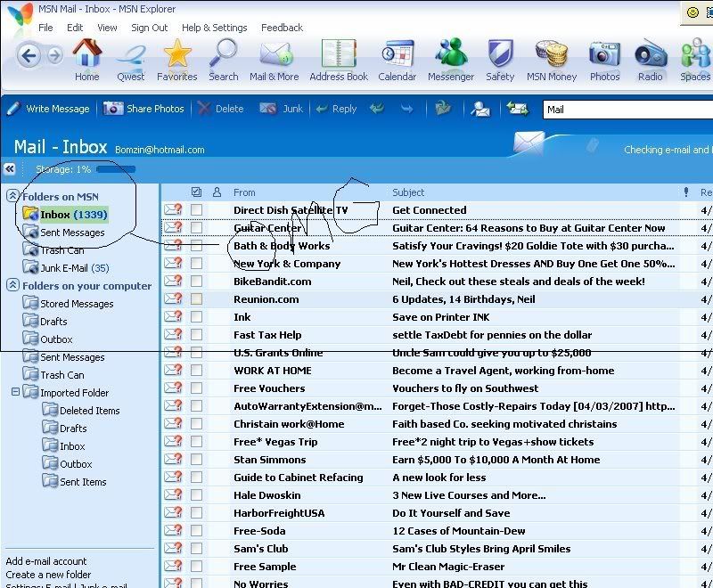713x588 pixels.
Task: Open MSN Money
Action: point(552,60)
